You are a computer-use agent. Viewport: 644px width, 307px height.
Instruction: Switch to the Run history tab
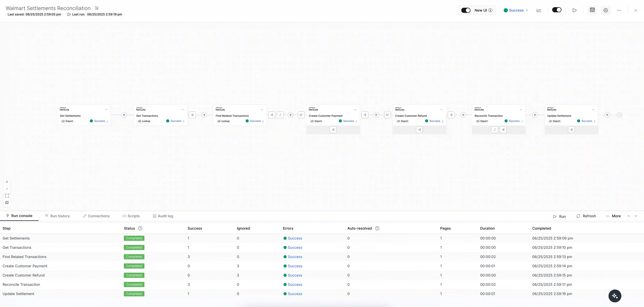(57, 216)
